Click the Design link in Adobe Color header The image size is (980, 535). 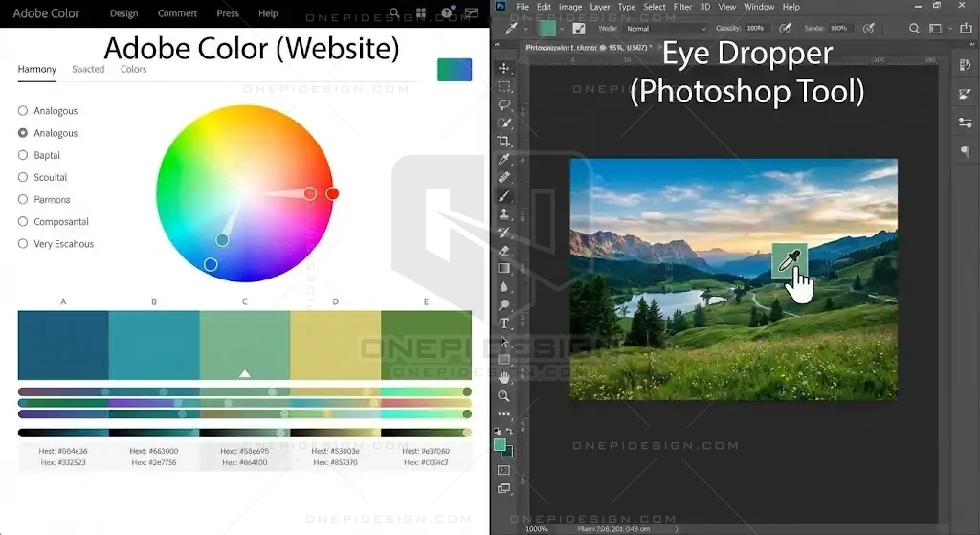point(123,13)
